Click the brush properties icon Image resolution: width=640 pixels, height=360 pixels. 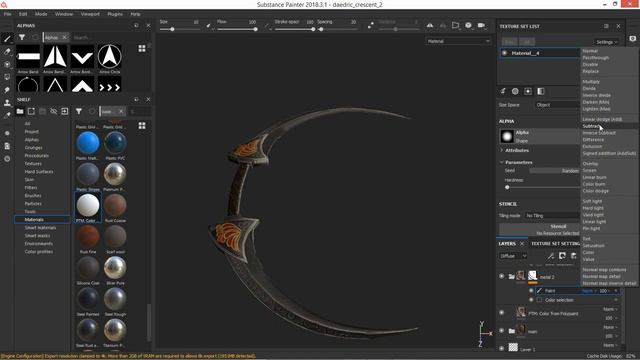(503, 91)
